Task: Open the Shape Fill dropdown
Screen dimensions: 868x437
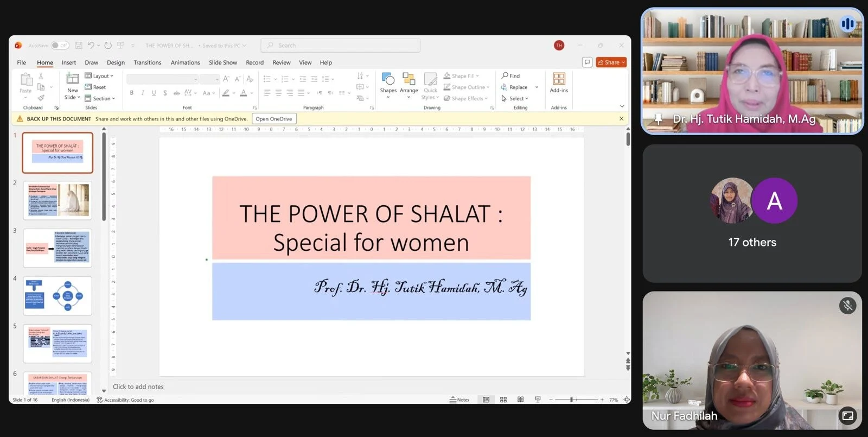Action: pos(461,76)
